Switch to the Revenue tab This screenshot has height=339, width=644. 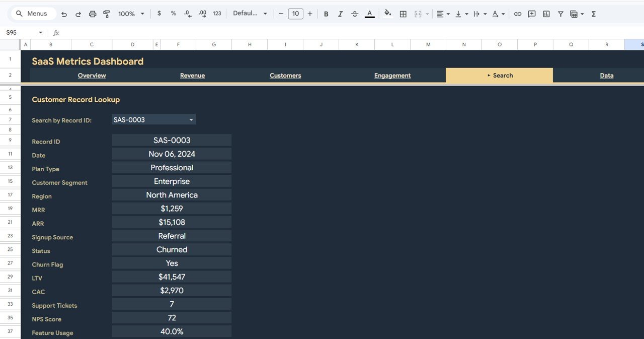coord(192,75)
